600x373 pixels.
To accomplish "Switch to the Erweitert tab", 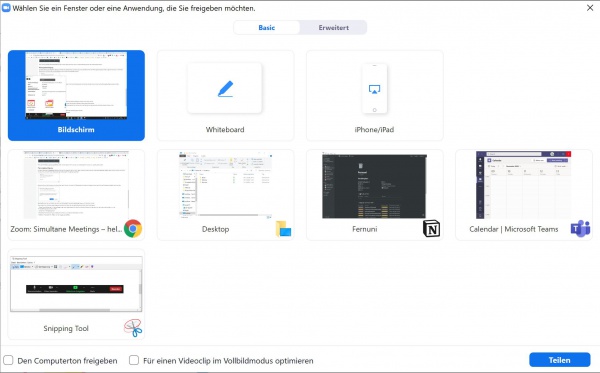I will pos(333,28).
